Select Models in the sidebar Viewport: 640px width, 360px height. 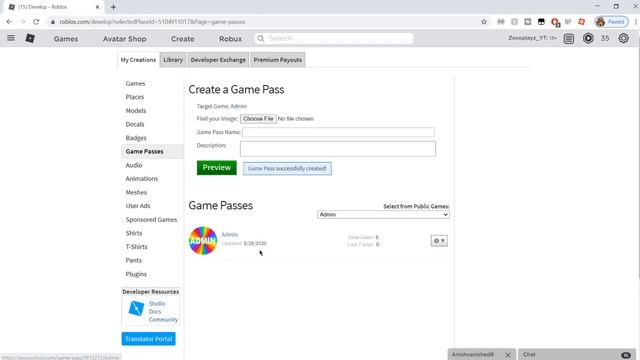coord(136,111)
